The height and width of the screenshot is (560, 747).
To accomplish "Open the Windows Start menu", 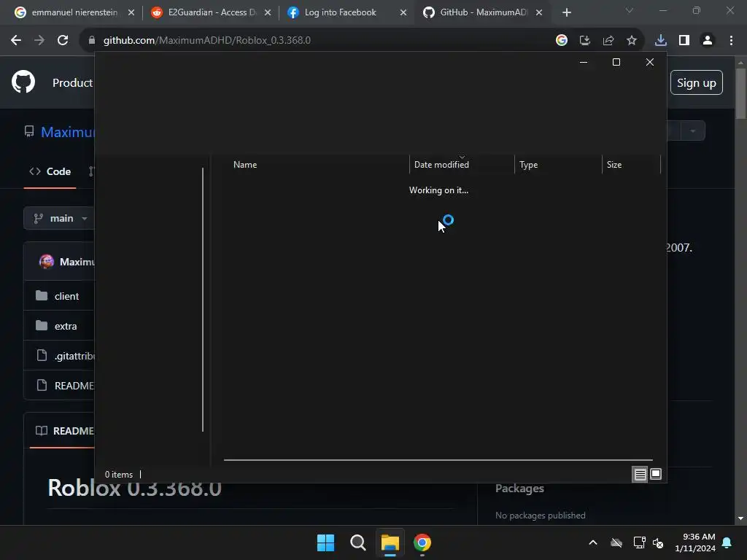I will coord(326,542).
